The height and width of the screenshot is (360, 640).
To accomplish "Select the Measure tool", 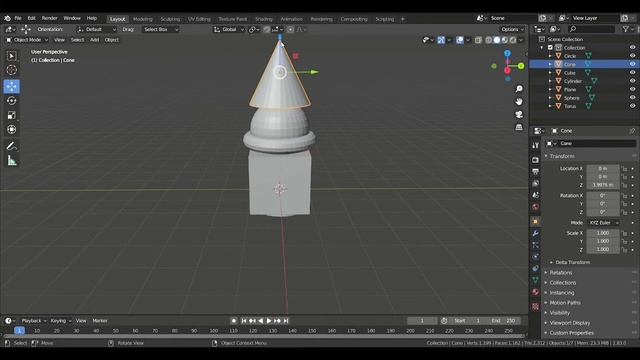I will (11, 161).
